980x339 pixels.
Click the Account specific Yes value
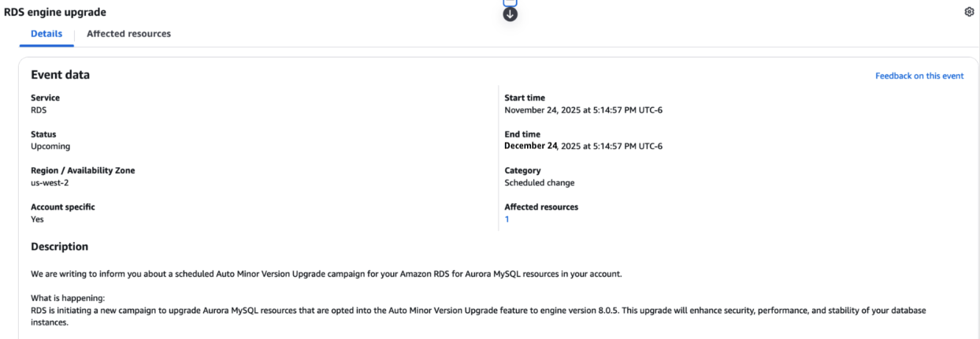pos(37,219)
